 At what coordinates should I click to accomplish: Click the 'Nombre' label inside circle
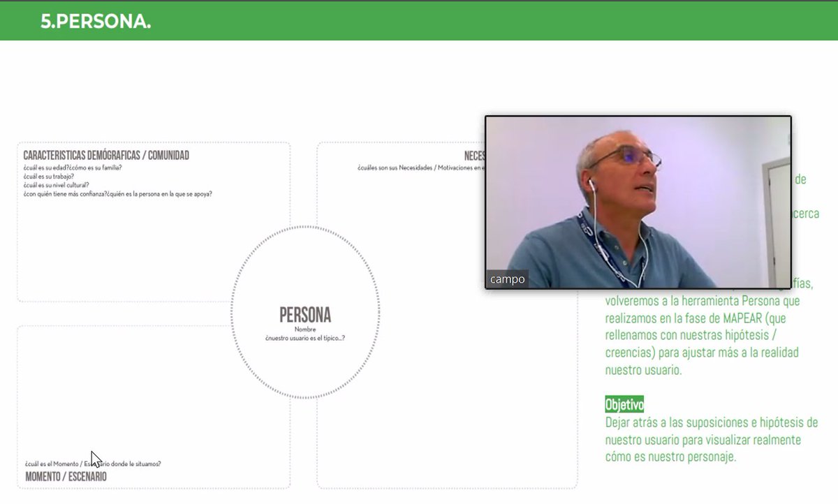(x=305, y=329)
